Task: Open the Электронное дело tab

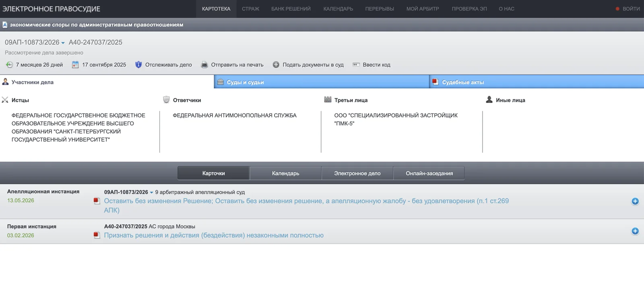Action: 357,173
